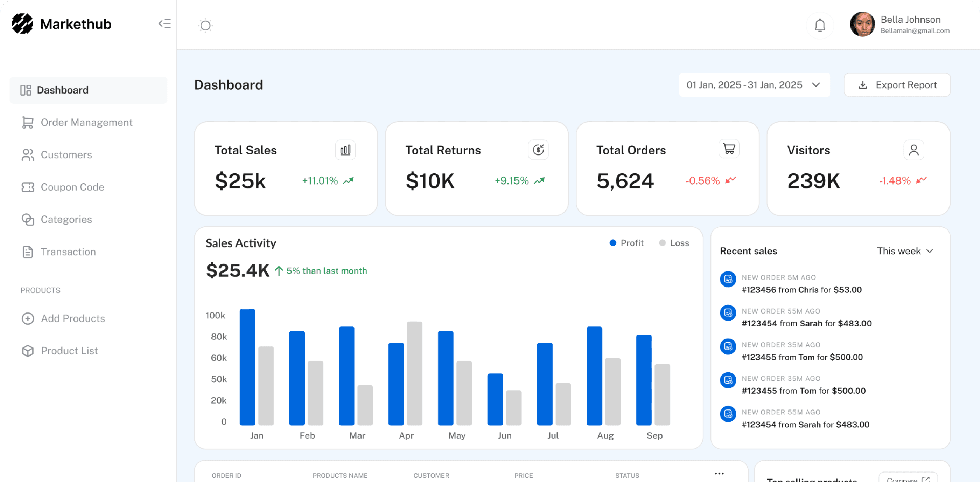
Task: Click the order icon for Chris's #123456 sale
Action: (728, 280)
